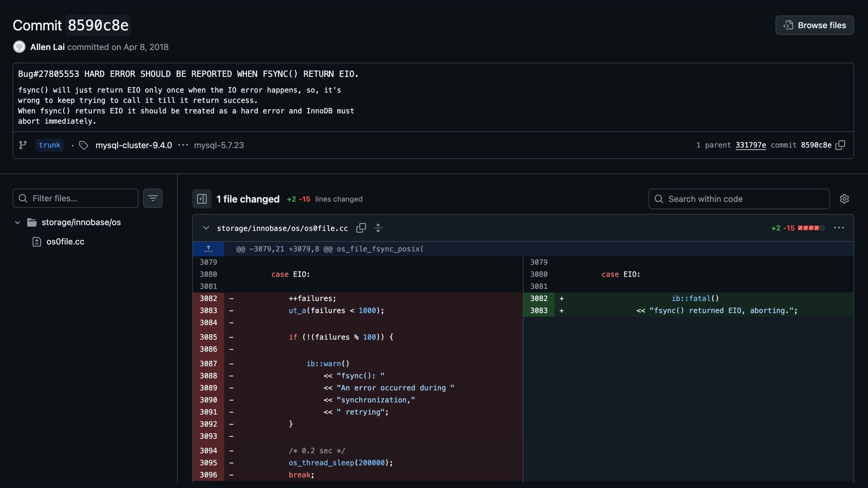Expand all diff lines icon
The image size is (868, 488).
pyautogui.click(x=378, y=228)
